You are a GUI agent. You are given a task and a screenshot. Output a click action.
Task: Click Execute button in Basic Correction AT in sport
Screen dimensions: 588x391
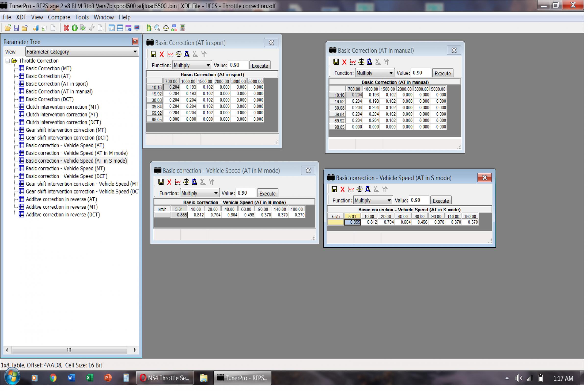pyautogui.click(x=261, y=65)
